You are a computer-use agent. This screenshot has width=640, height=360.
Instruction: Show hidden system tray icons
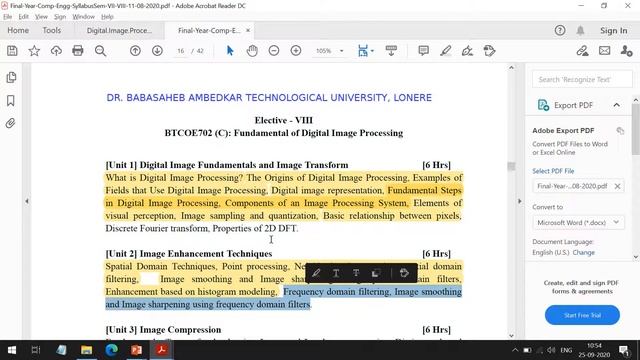(515, 350)
